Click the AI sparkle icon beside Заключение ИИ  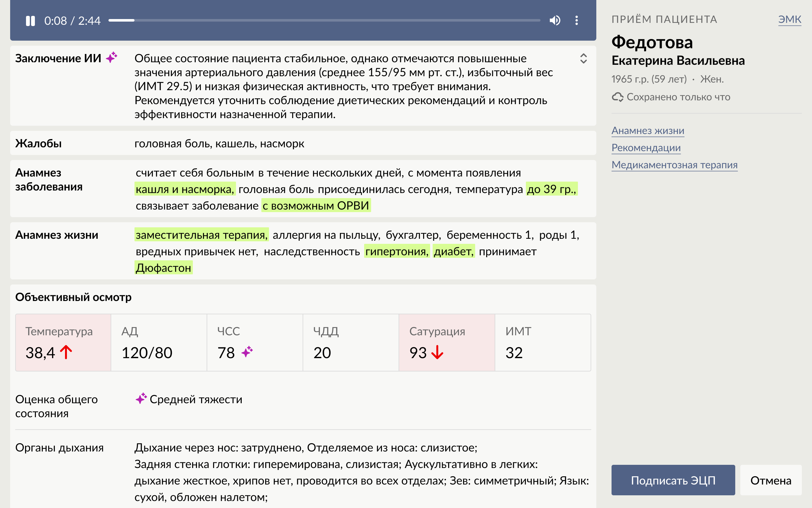[x=111, y=57]
